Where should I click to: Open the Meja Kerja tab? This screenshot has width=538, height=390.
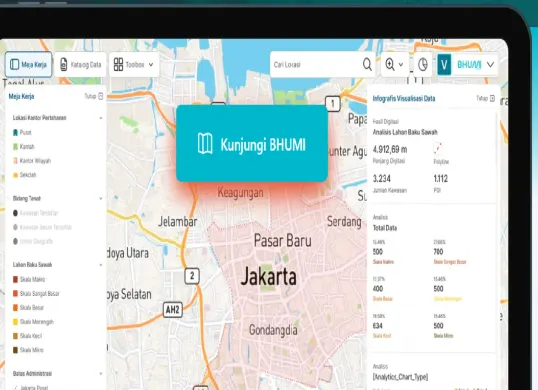28,64
